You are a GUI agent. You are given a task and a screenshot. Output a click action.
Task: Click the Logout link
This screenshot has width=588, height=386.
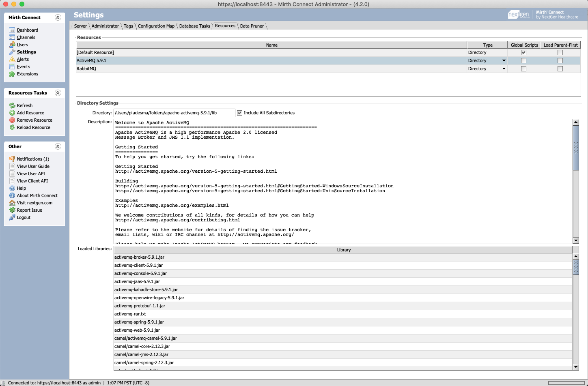[24, 217]
